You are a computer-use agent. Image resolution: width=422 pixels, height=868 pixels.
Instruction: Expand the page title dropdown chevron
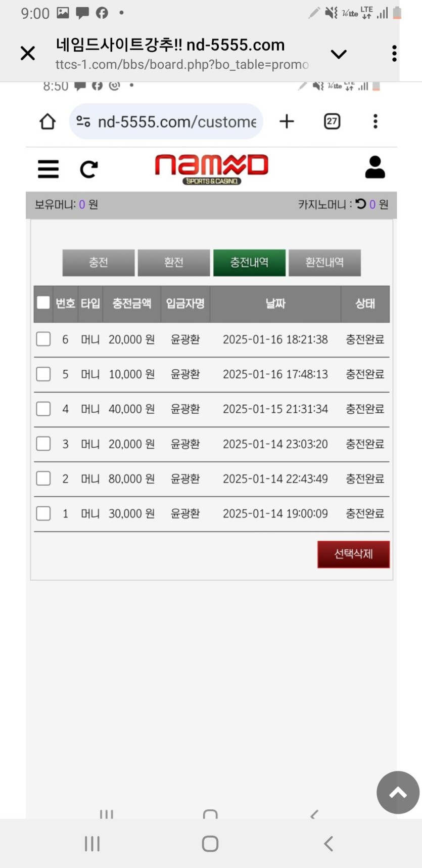coord(339,54)
